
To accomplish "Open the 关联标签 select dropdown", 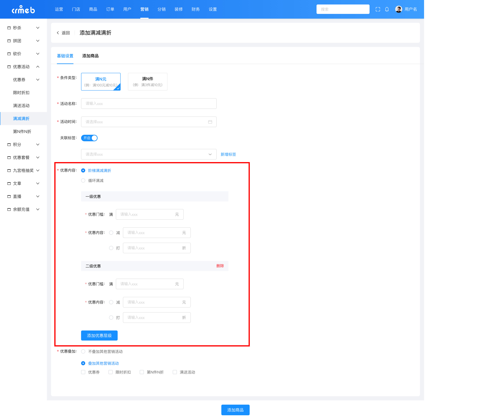I will click(x=149, y=154).
